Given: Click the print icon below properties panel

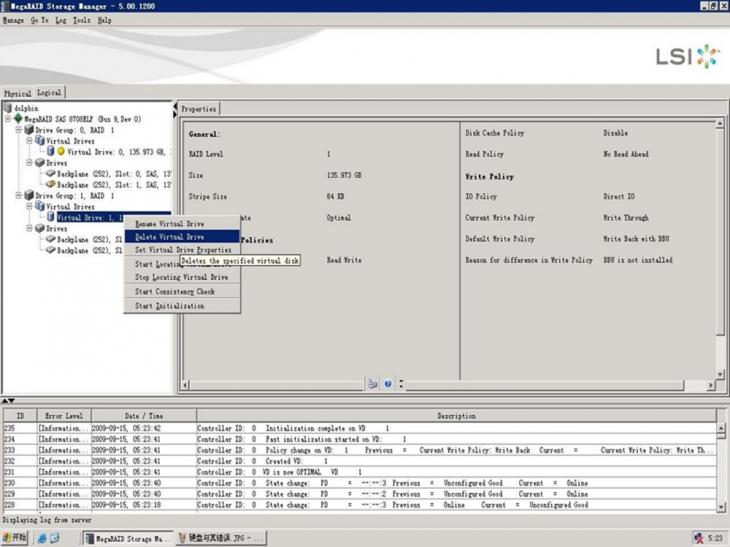Looking at the screenshot, I should (372, 383).
